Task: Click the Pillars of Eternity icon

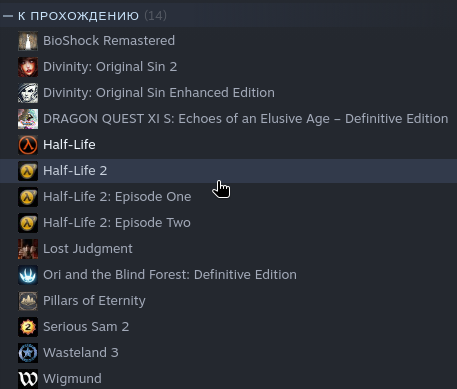Action: click(x=28, y=301)
